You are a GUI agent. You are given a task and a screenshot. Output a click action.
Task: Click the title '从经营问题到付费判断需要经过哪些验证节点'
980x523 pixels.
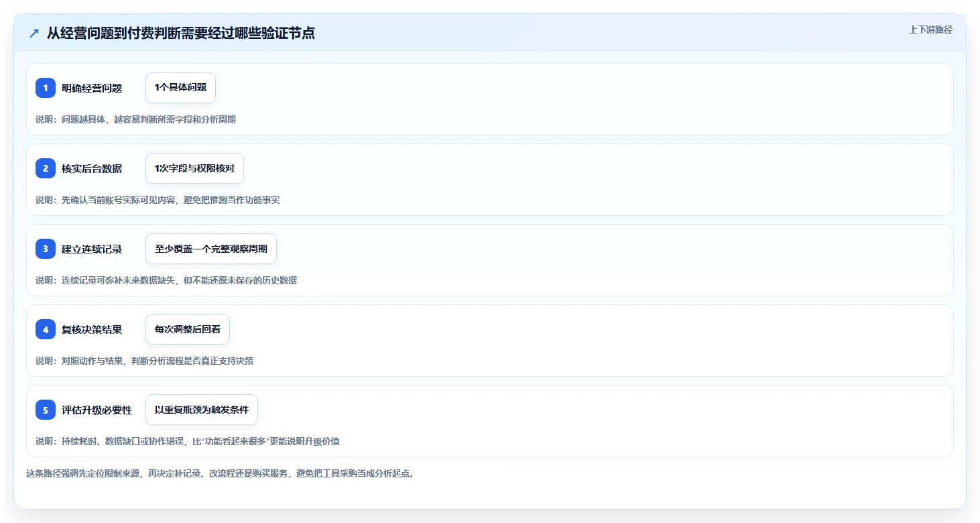click(x=180, y=34)
